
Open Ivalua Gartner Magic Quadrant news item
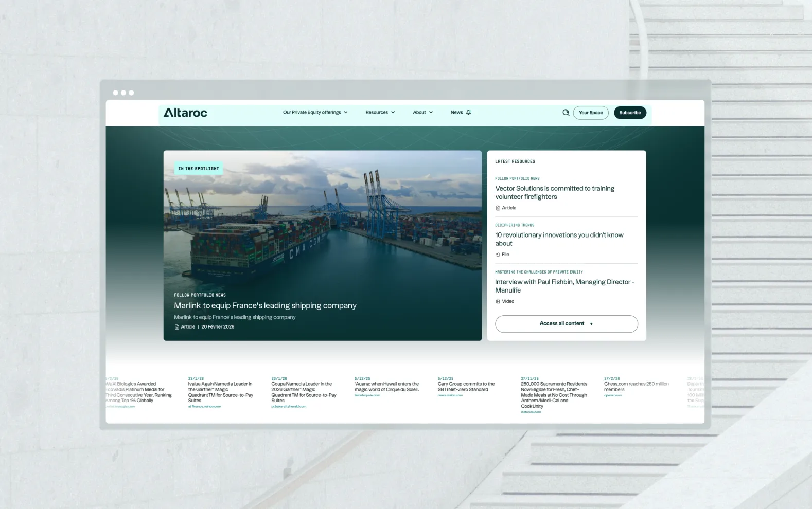(x=221, y=392)
